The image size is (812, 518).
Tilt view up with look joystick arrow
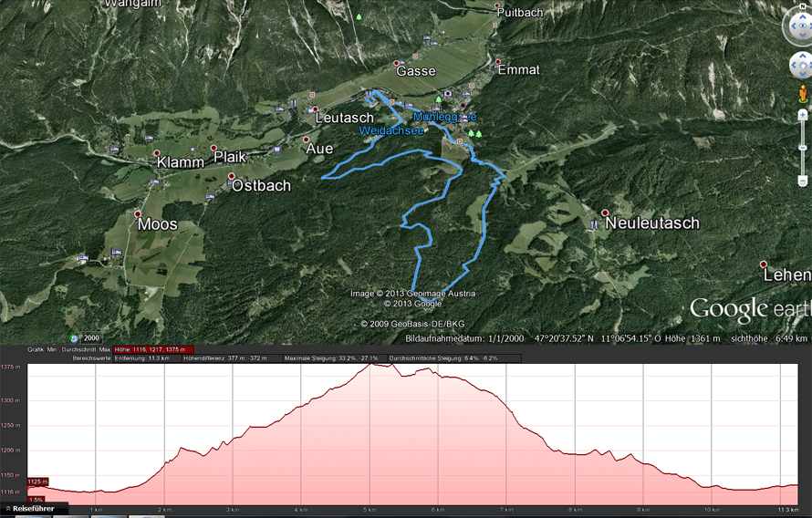(x=803, y=17)
